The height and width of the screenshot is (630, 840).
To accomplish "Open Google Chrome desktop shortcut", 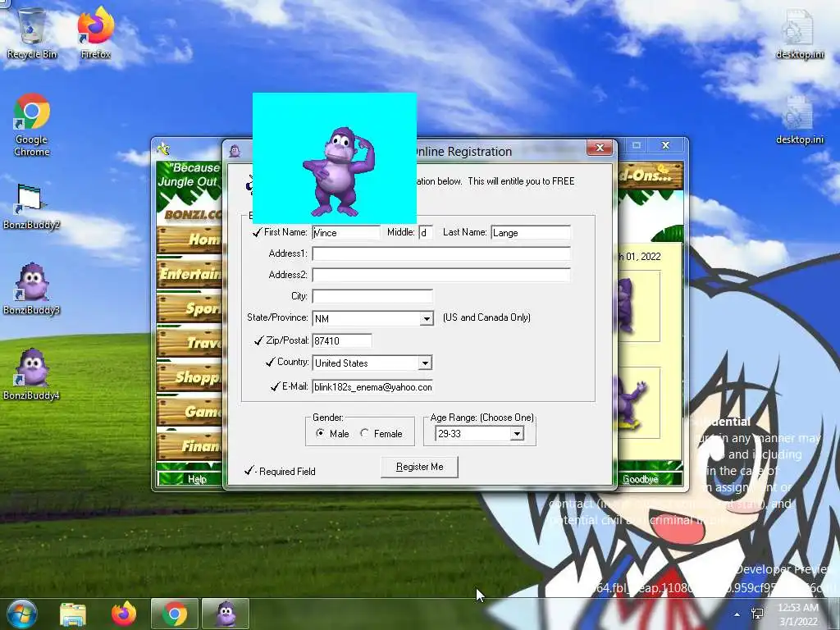I will pyautogui.click(x=32, y=126).
